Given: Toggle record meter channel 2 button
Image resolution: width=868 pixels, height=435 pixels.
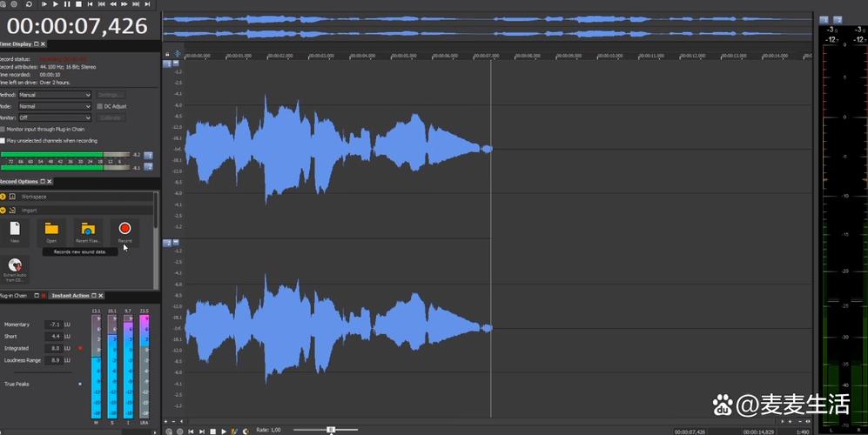Looking at the screenshot, I should pos(148,166).
